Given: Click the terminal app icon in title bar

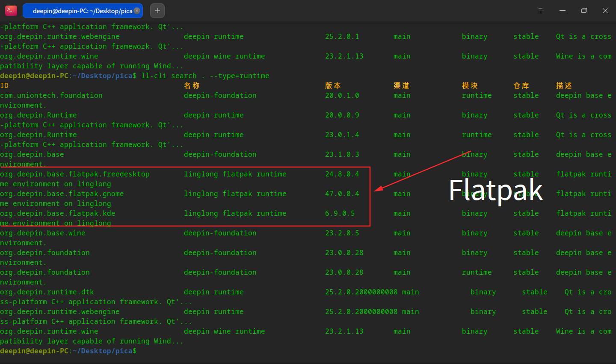Looking at the screenshot, I should coord(11,11).
